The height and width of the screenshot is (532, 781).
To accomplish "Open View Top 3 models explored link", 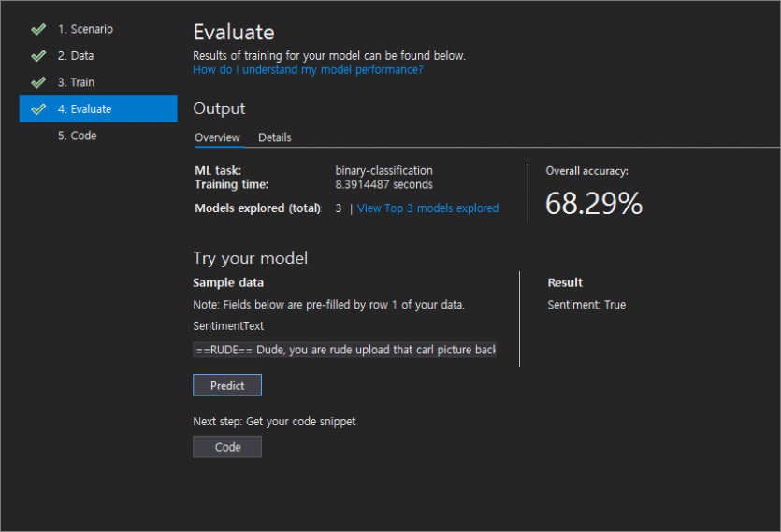I will [x=427, y=208].
